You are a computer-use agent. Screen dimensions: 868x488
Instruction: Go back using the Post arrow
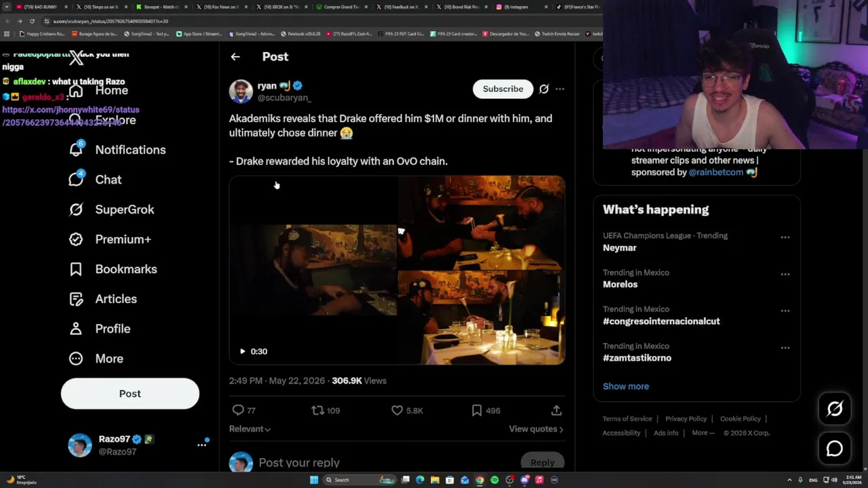[x=235, y=57]
